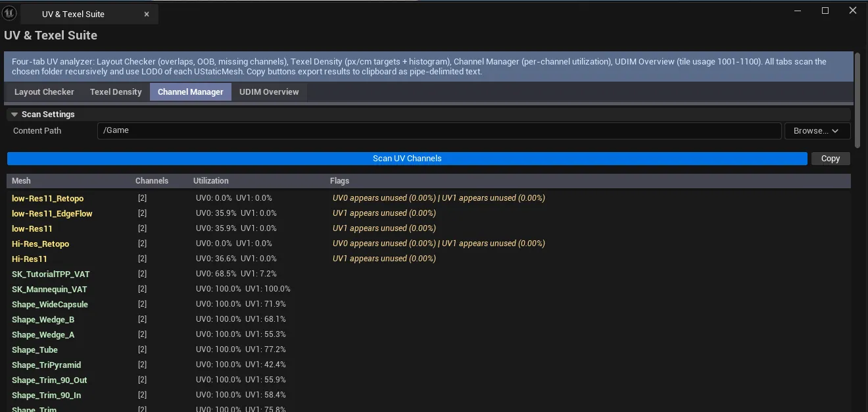This screenshot has width=868, height=412.
Task: Select the Hi-Res11 mesh row
Action: click(x=429, y=259)
